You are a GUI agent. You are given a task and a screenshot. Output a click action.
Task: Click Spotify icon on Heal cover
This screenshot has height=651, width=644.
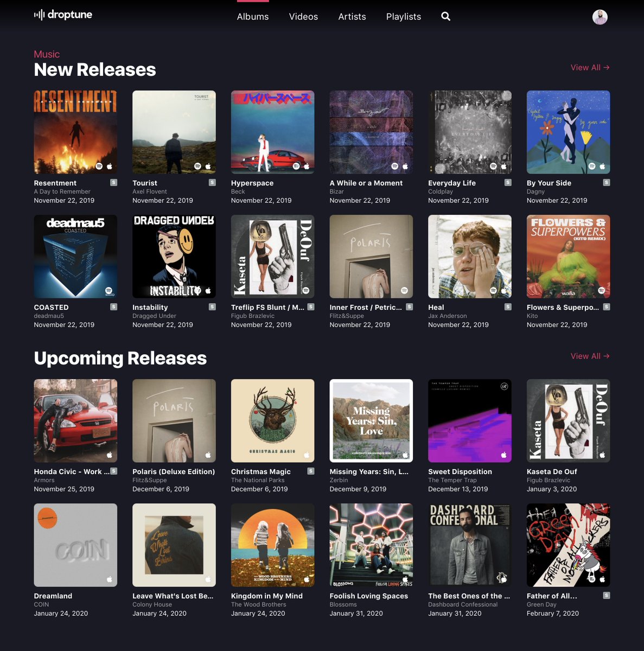(x=493, y=291)
